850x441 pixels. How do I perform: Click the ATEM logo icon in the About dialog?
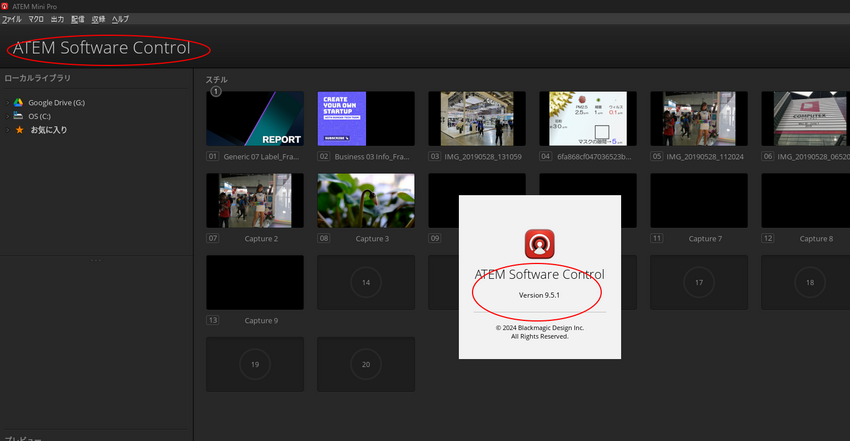pyautogui.click(x=539, y=244)
